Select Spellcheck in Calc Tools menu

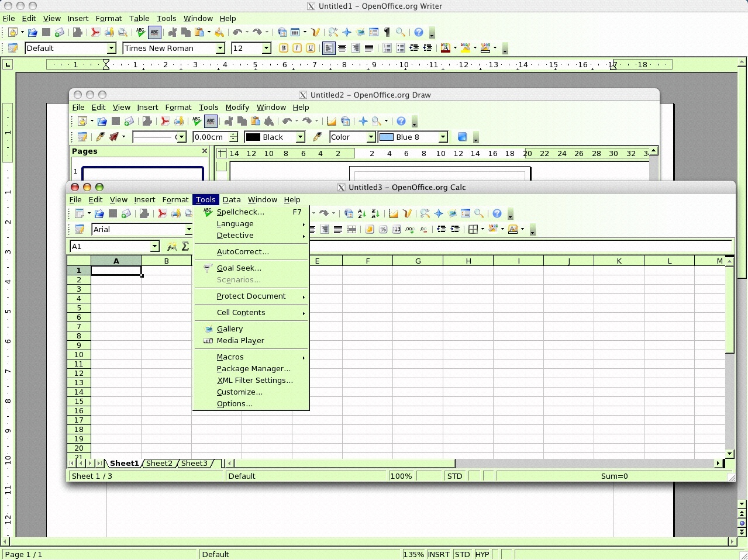[251, 212]
